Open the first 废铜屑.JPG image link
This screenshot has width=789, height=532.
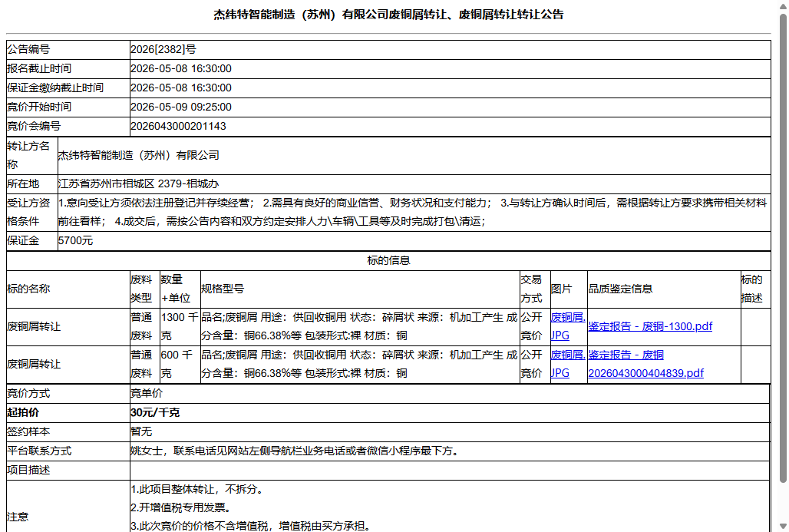coord(568,326)
